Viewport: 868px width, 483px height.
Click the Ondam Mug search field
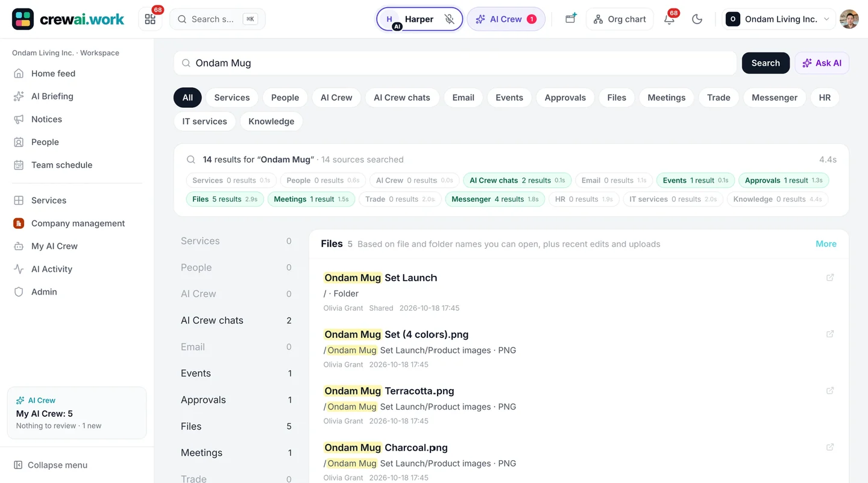[x=455, y=63]
